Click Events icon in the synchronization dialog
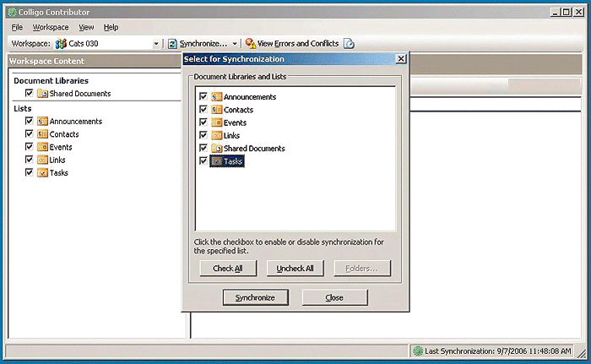This screenshot has width=591, height=364. (217, 122)
